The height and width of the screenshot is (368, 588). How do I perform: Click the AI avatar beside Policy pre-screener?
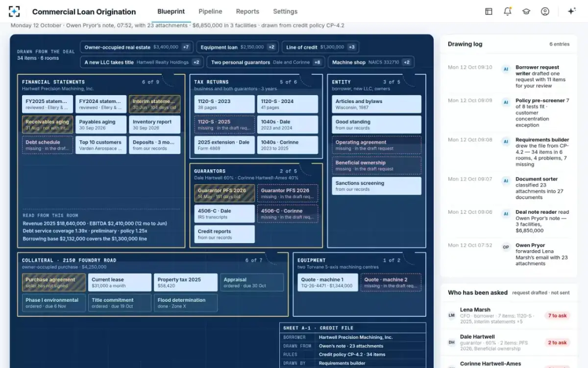coord(506,103)
